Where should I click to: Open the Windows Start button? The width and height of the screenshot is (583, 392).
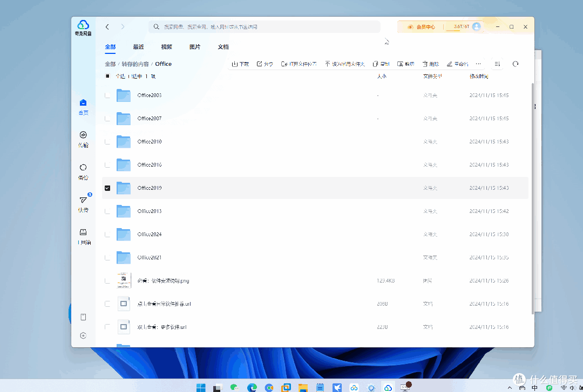[201, 388]
